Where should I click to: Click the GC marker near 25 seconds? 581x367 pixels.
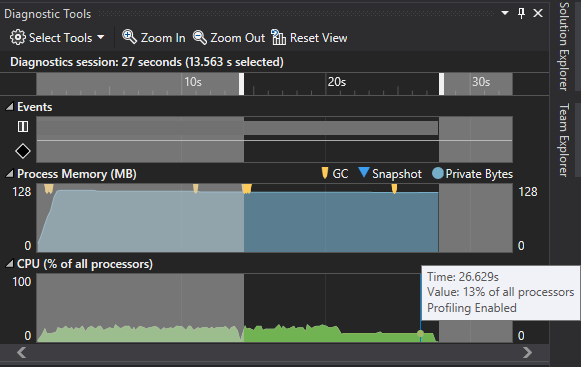[x=394, y=189]
